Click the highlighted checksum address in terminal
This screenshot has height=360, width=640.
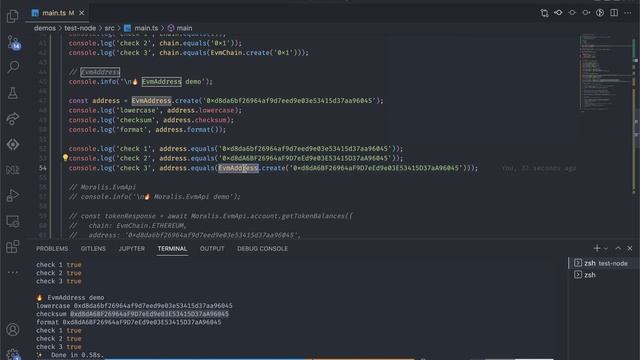coord(149,314)
